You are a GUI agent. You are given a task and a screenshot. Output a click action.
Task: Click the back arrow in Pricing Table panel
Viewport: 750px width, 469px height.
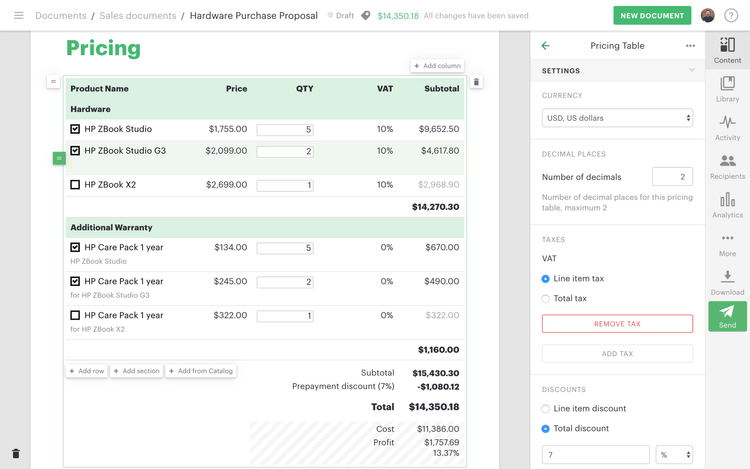click(x=545, y=46)
